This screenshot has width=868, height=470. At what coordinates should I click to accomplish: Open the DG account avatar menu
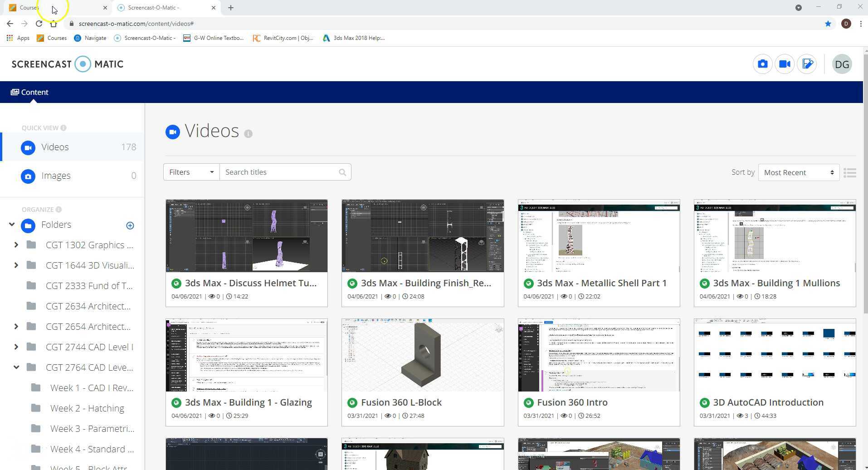(842, 64)
